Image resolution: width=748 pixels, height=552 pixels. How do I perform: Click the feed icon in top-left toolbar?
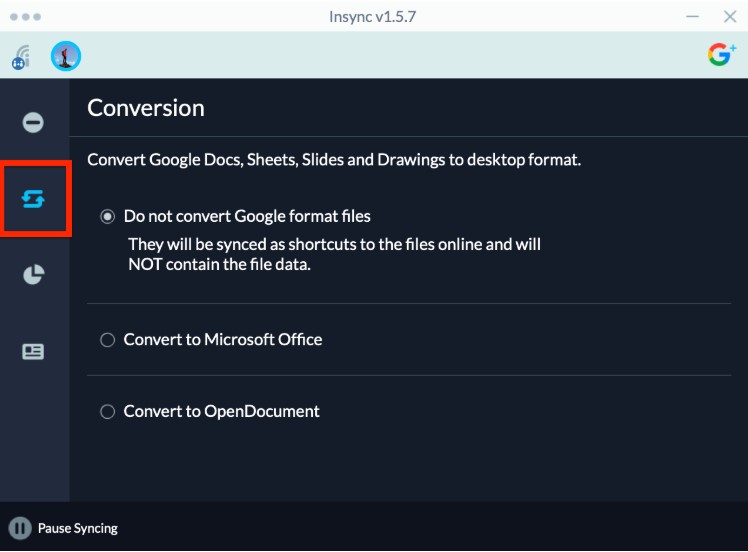(21, 57)
